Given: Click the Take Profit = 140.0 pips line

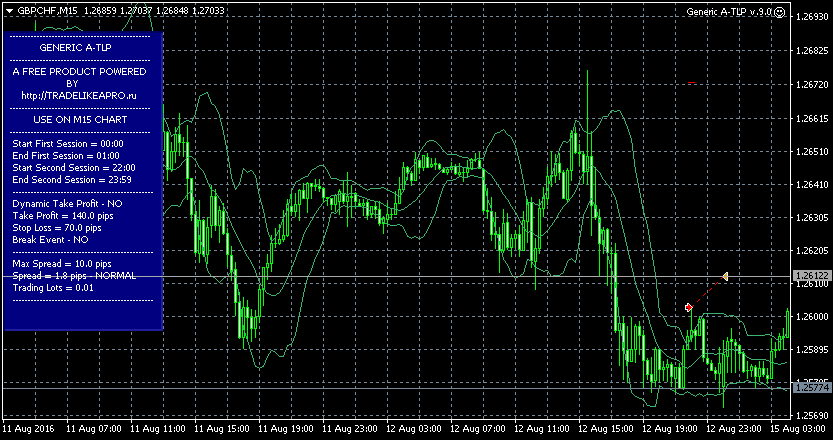Looking at the screenshot, I should pyautogui.click(x=63, y=216).
